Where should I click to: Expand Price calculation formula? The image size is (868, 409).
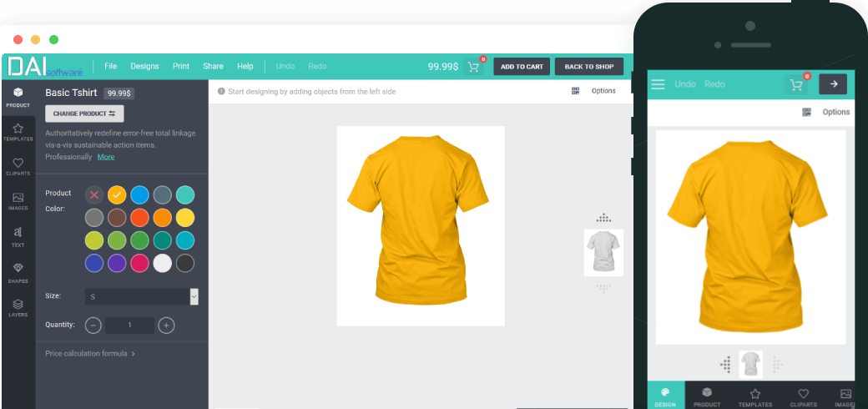click(x=90, y=353)
